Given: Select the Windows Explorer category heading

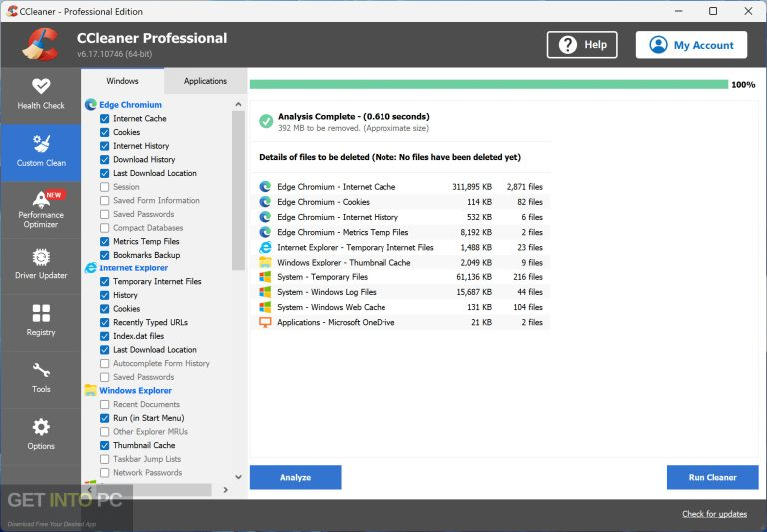Looking at the screenshot, I should tap(135, 390).
